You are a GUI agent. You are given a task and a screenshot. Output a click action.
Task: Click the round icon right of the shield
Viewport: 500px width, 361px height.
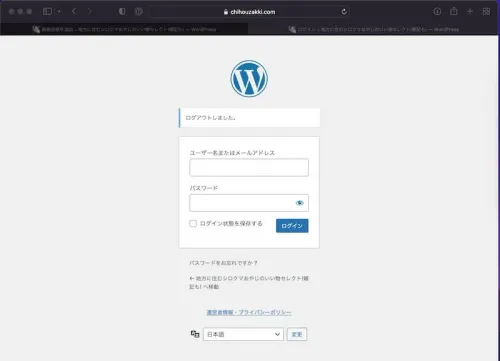(x=139, y=12)
